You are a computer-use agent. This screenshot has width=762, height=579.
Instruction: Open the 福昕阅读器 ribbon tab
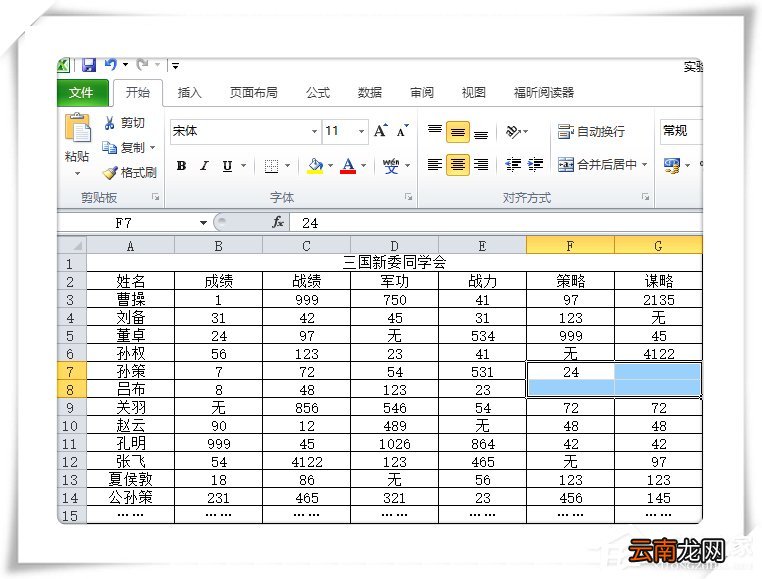click(x=544, y=92)
